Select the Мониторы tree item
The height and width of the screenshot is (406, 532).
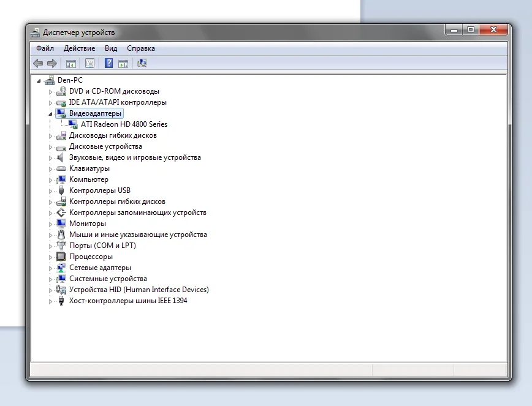[x=88, y=224]
